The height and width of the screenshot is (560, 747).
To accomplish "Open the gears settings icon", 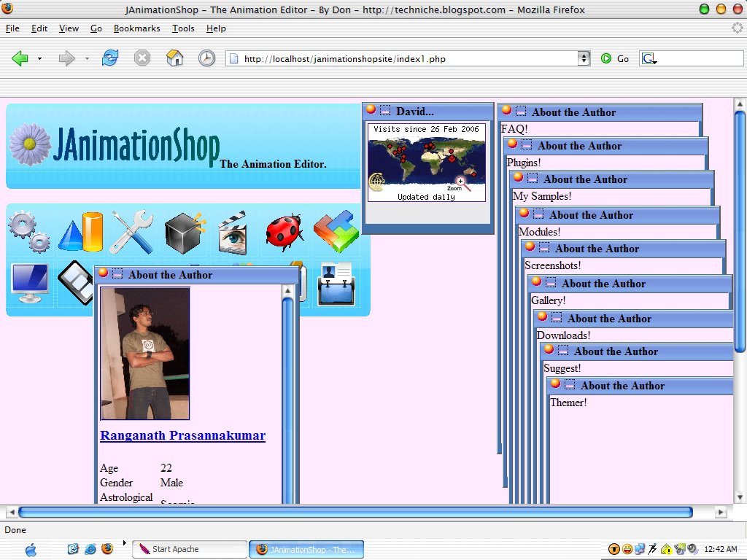I will [29, 231].
